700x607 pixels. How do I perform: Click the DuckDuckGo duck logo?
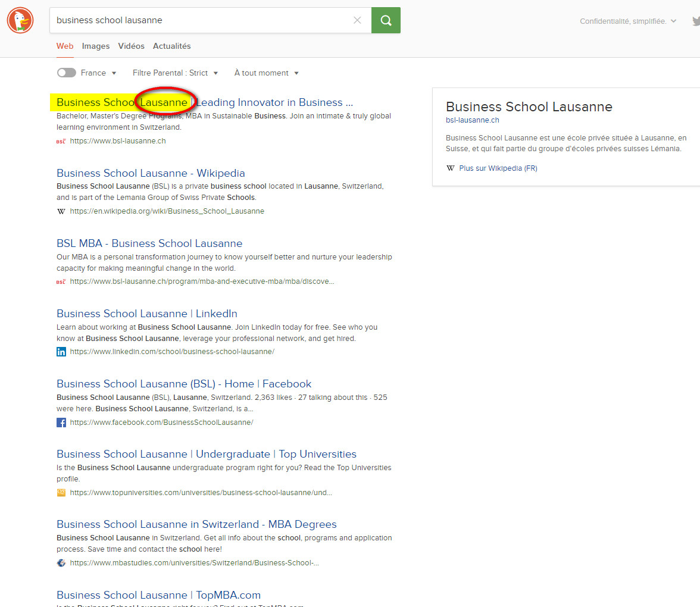20,20
